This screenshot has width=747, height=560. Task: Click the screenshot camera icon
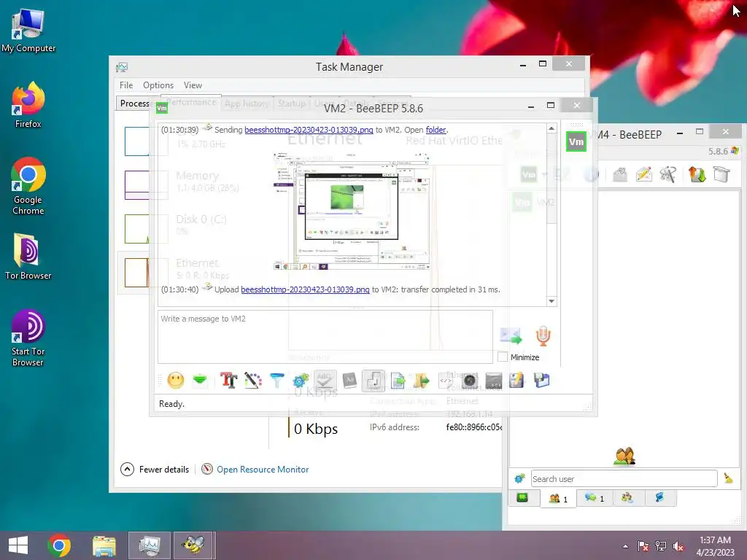pos(470,381)
